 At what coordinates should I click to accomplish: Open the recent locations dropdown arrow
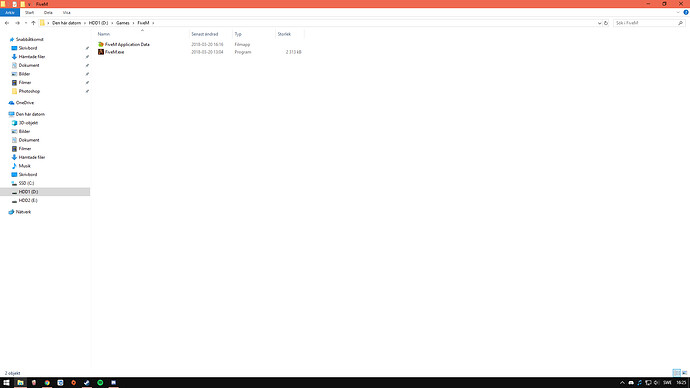[x=26, y=23]
